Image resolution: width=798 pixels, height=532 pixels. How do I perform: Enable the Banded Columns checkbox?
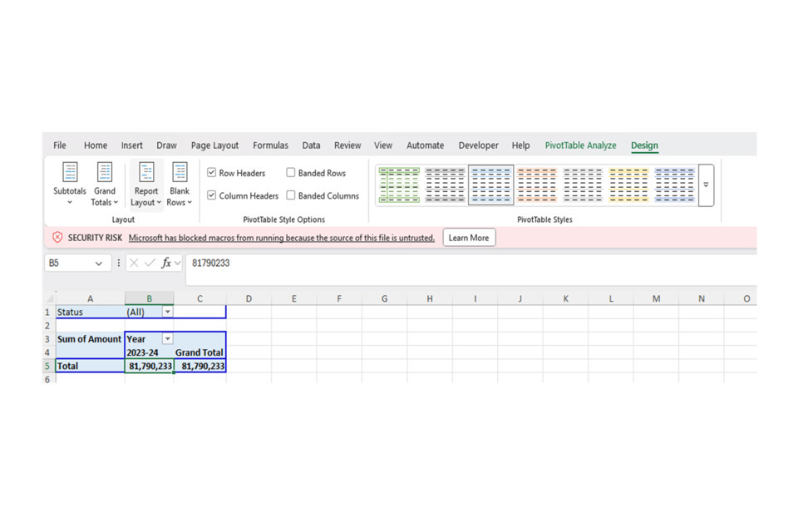(291, 195)
